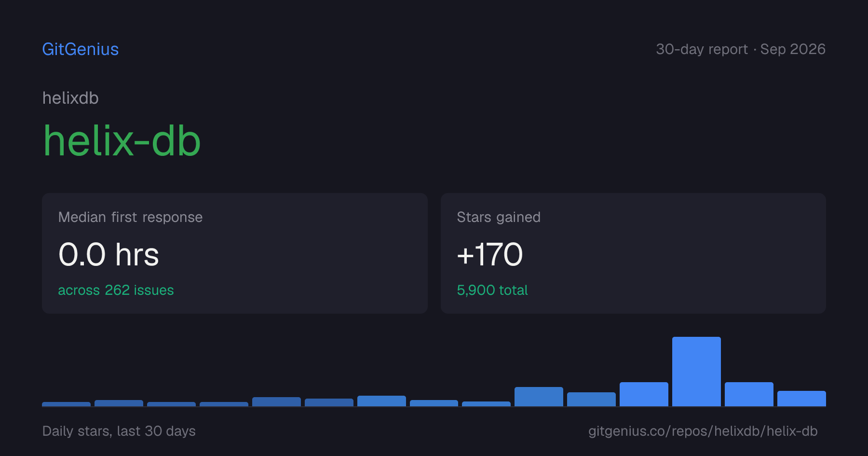Select the last bar of the stars chart

801,399
